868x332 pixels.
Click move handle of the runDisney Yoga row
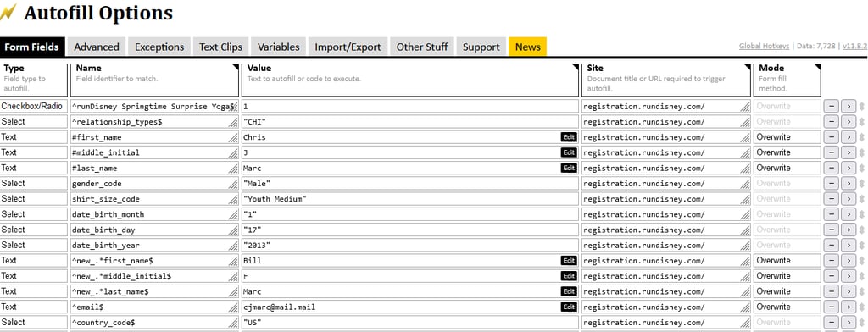pos(862,106)
